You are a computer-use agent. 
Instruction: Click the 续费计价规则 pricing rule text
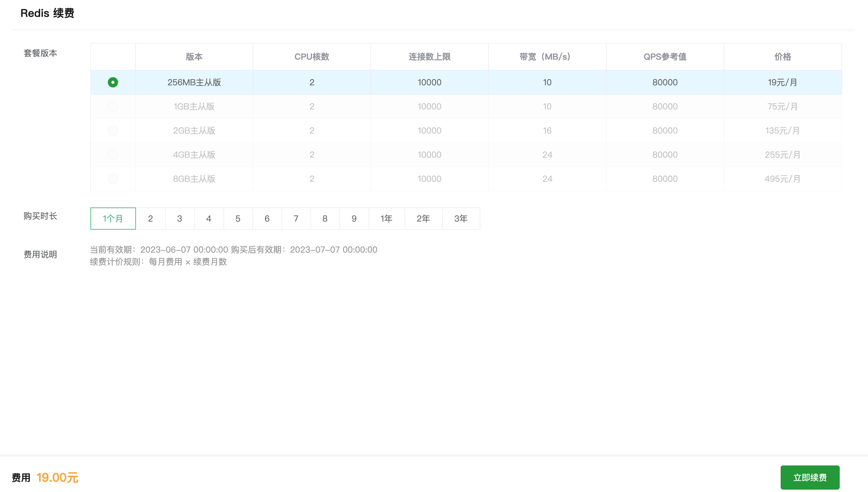[x=158, y=262]
